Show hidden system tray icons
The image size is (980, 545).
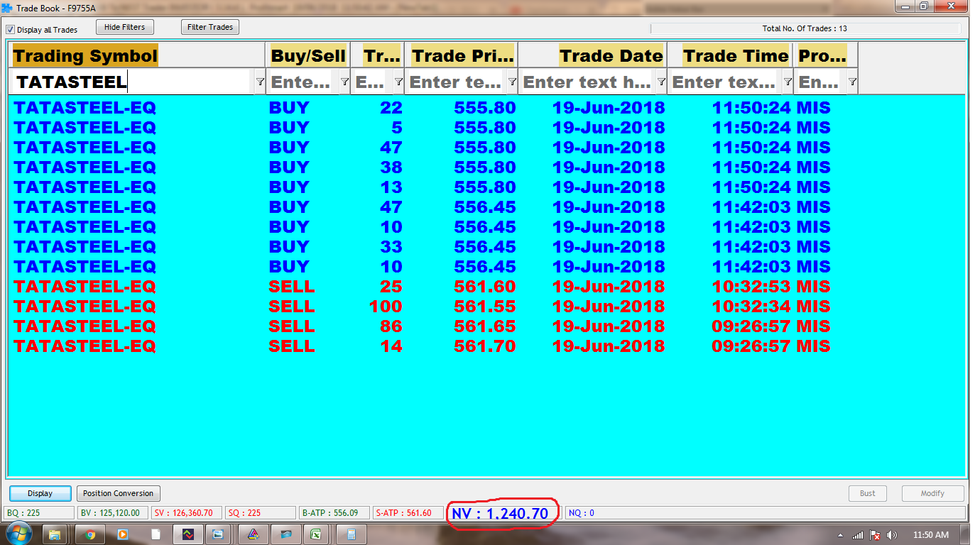[x=842, y=535]
